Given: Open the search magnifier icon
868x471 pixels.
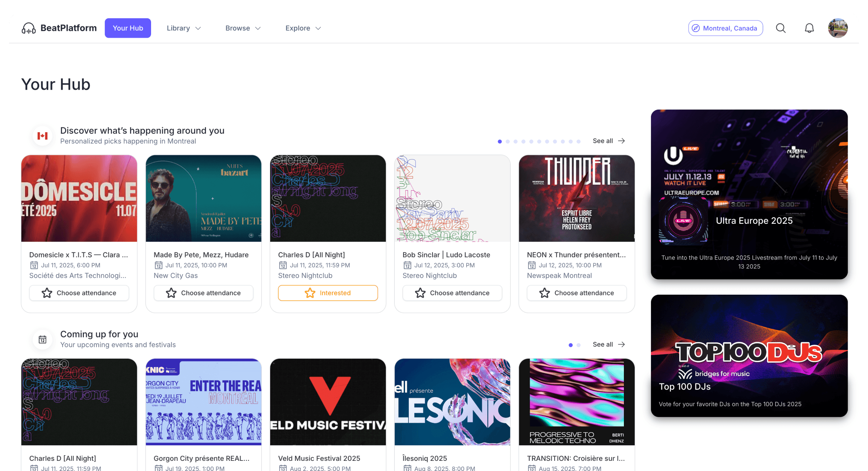Looking at the screenshot, I should [781, 28].
